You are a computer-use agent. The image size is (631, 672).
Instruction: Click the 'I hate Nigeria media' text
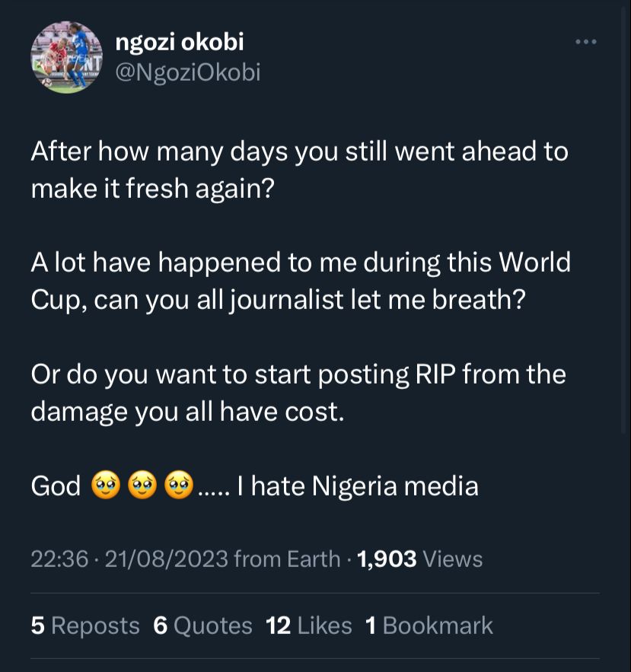[358, 486]
